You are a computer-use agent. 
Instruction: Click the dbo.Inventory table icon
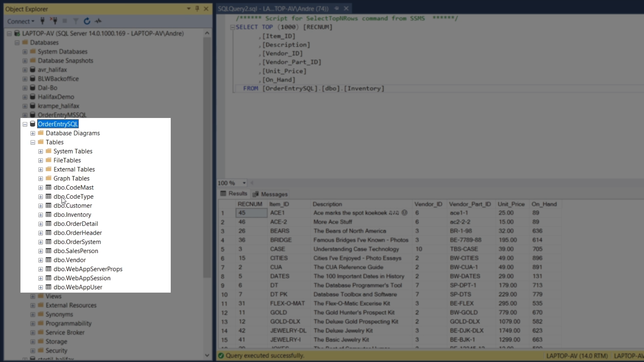[x=49, y=215]
